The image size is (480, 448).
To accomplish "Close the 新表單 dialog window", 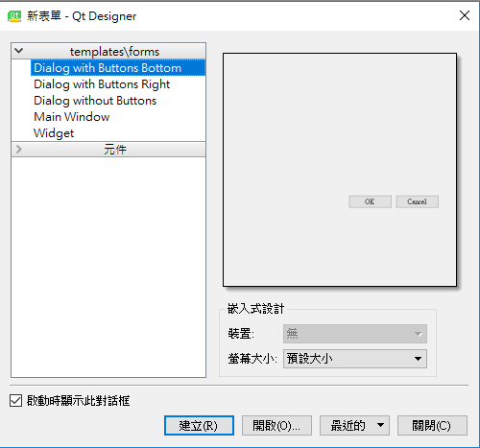I will [465, 15].
